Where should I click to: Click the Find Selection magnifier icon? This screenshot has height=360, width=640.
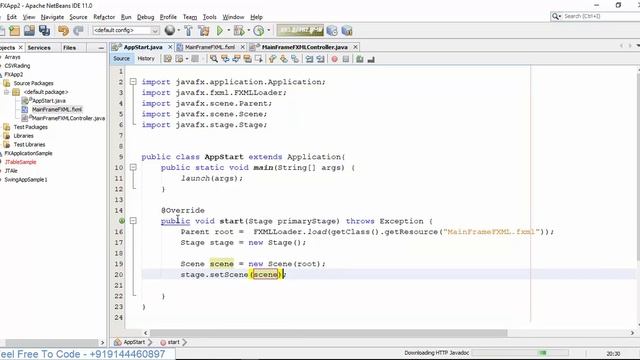click(213, 59)
